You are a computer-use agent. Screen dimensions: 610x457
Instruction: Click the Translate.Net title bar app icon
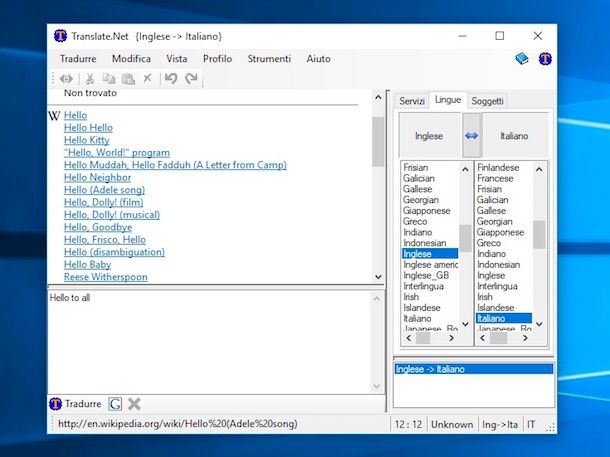60,36
